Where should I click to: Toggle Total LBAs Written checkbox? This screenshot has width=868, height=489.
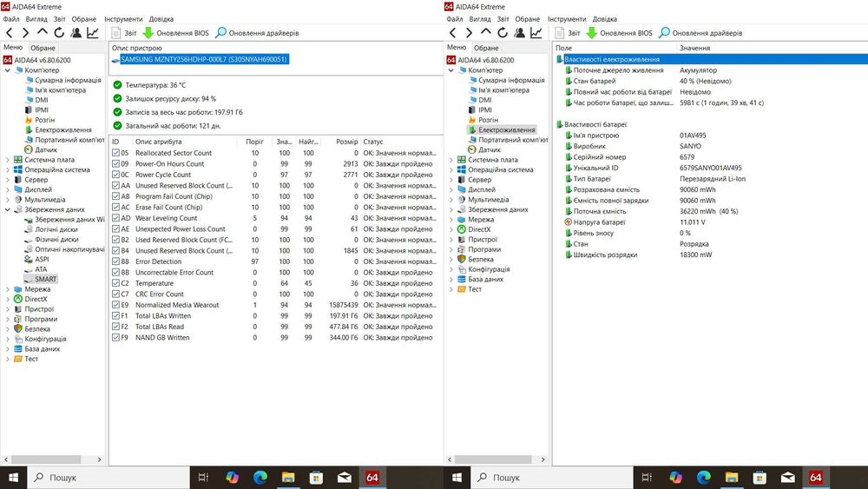point(115,315)
